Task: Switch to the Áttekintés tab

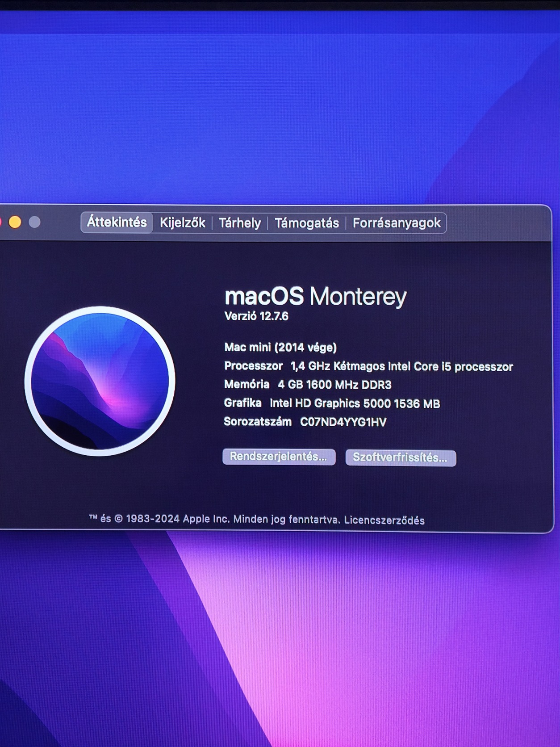Action: (x=117, y=222)
